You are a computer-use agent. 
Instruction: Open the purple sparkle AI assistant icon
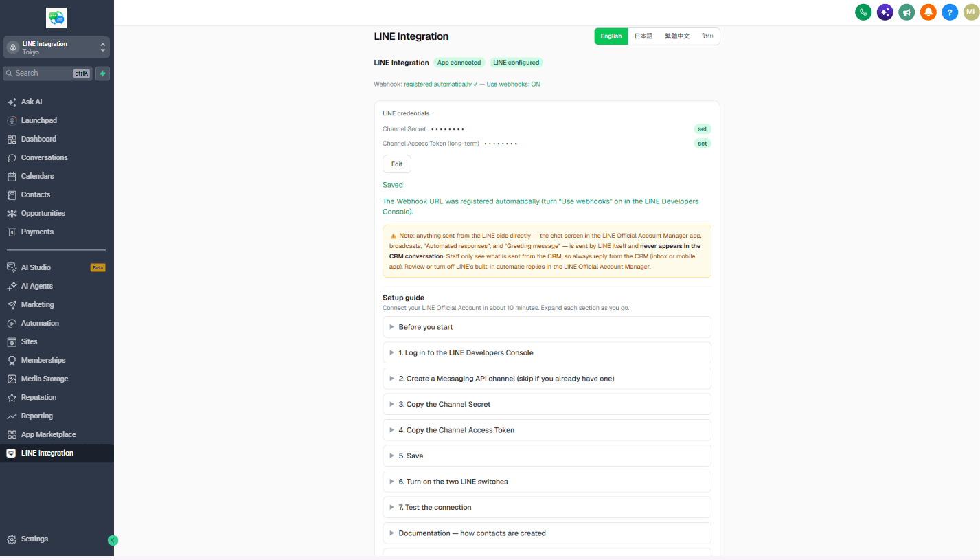click(x=885, y=12)
